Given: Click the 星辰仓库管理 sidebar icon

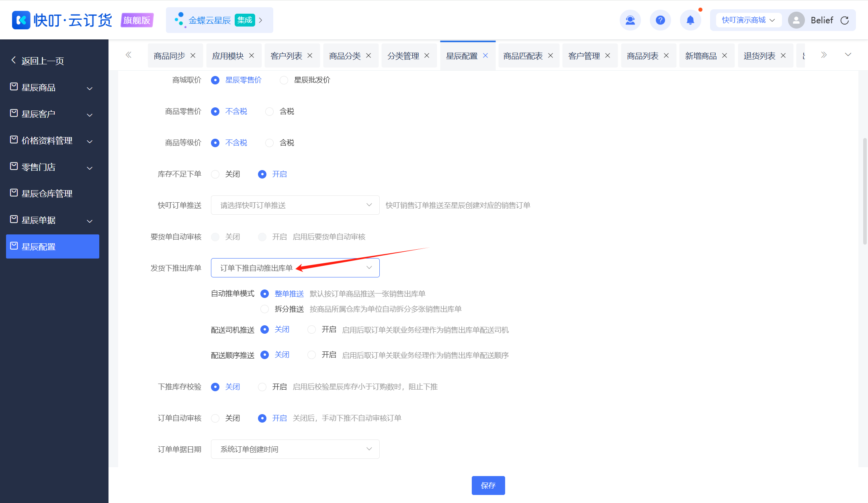Looking at the screenshot, I should (14, 193).
